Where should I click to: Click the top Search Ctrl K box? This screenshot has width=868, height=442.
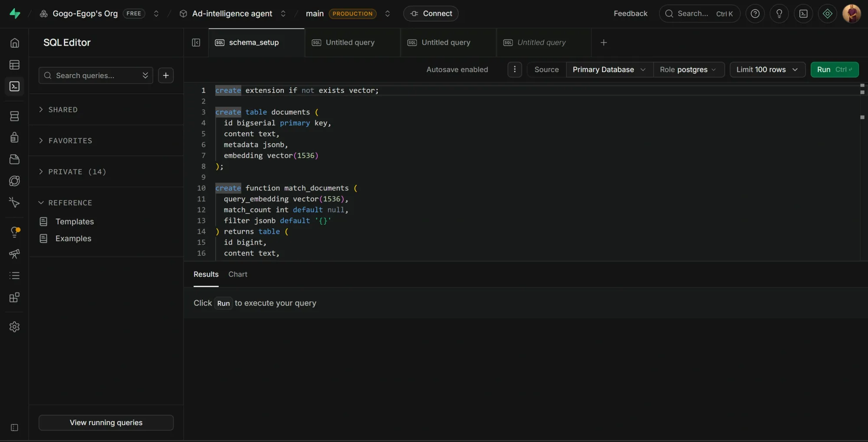tap(700, 13)
